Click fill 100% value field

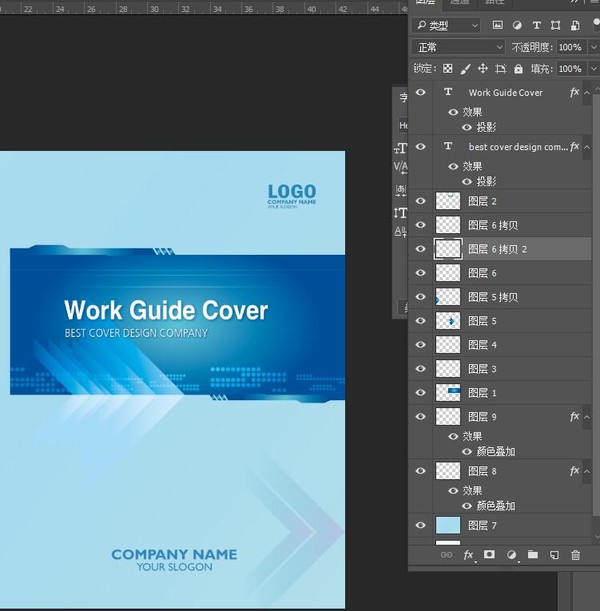point(571,69)
